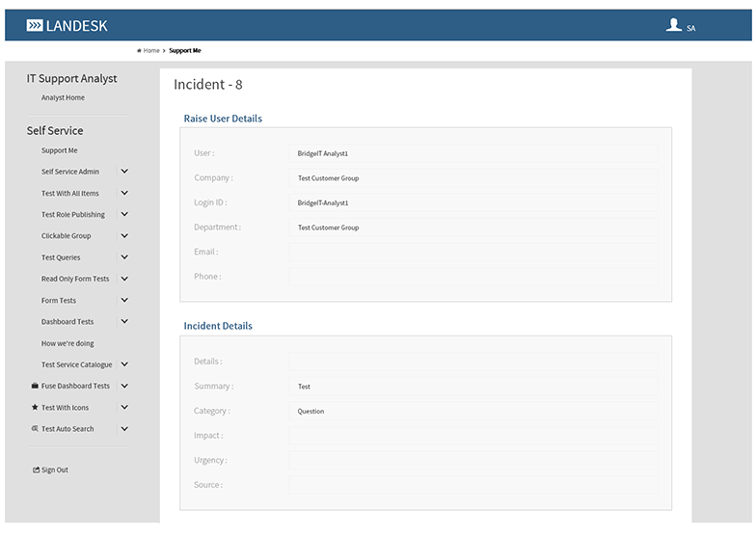Click the Home icon in the breadcrumb
Image resolution: width=756 pixels, height=537 pixels.
[x=139, y=50]
